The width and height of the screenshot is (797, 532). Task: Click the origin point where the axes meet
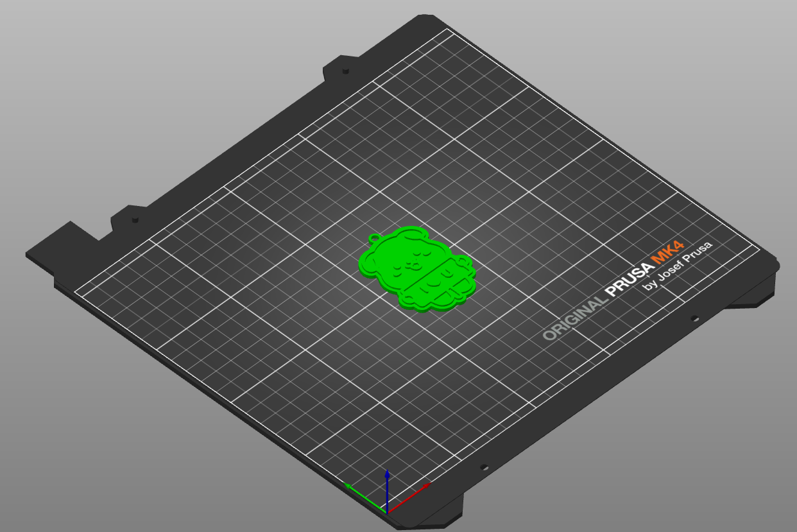[x=387, y=512]
